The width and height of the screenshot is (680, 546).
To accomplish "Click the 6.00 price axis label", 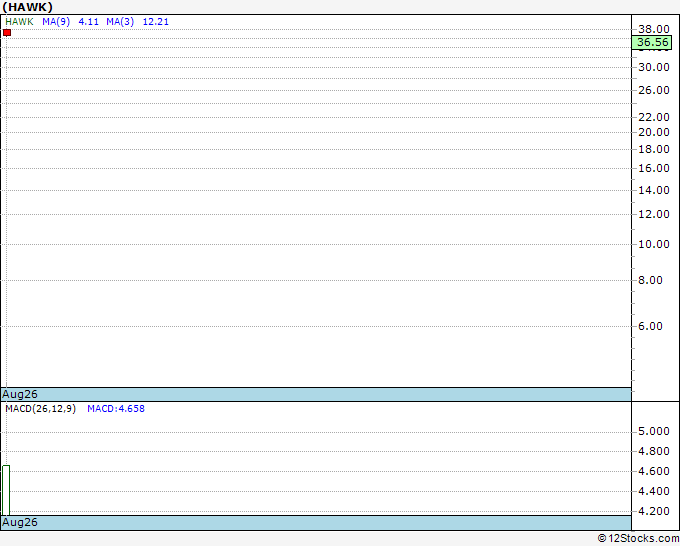I will point(650,326).
